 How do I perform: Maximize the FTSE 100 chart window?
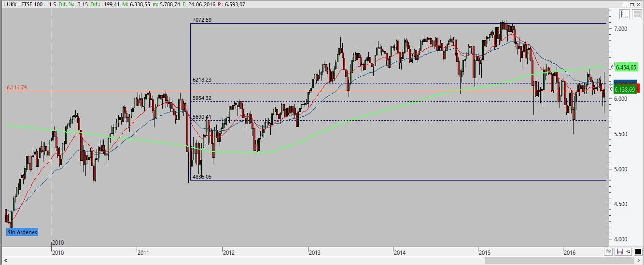pos(632,4)
